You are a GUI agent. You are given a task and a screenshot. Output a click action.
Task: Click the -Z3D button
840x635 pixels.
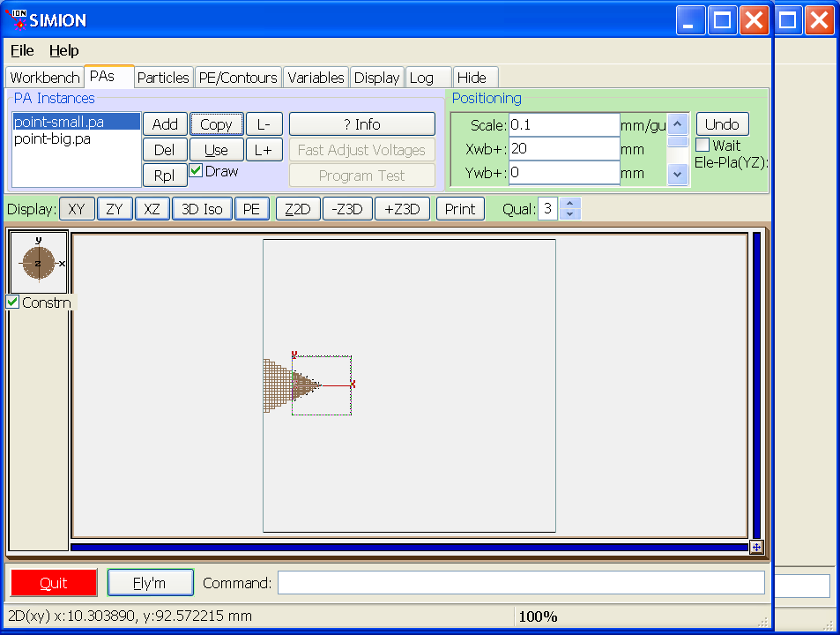[x=347, y=209]
